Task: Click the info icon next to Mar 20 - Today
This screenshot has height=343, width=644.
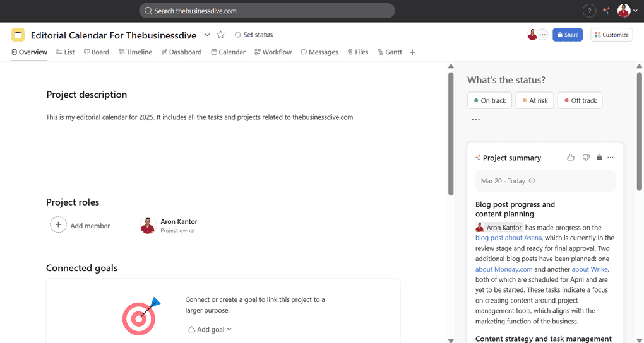Action: (532, 181)
